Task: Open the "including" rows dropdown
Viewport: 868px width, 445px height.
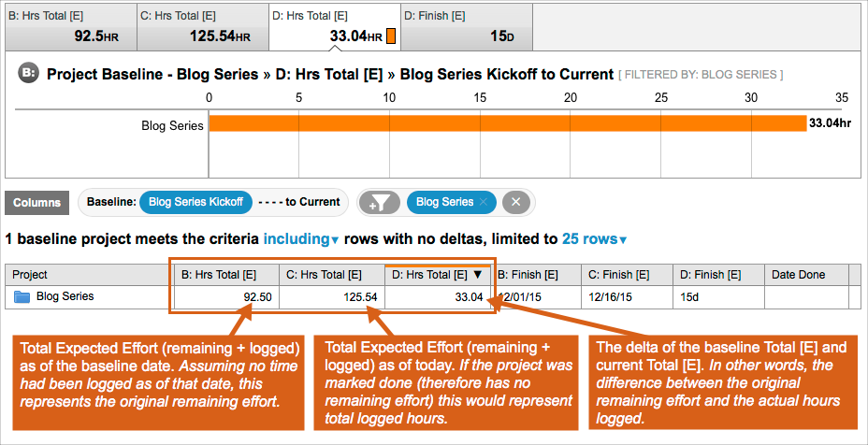Action: (x=301, y=239)
